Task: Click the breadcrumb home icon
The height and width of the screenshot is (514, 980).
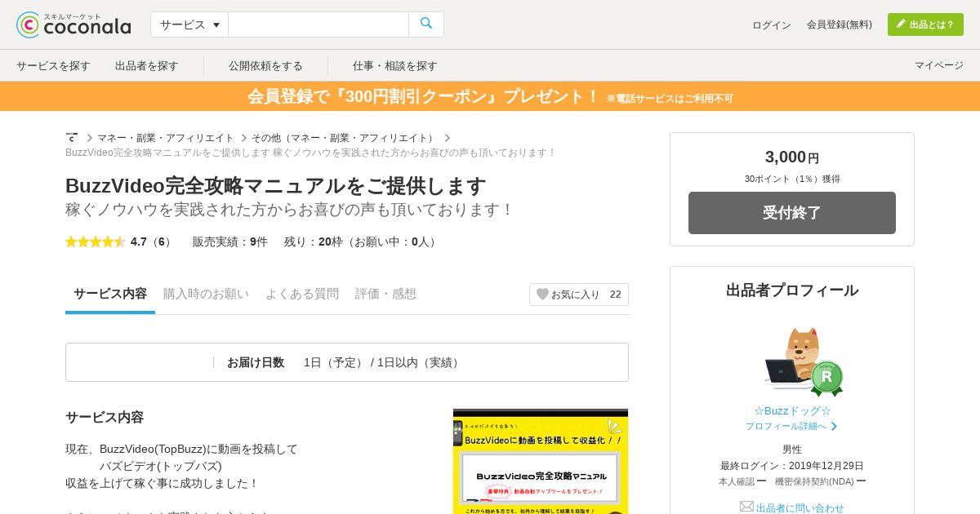Action: [72, 138]
